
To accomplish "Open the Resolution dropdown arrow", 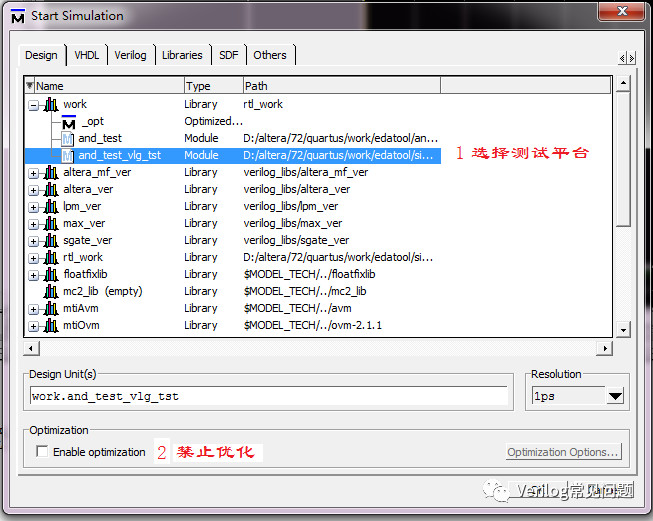I will tap(615, 396).
